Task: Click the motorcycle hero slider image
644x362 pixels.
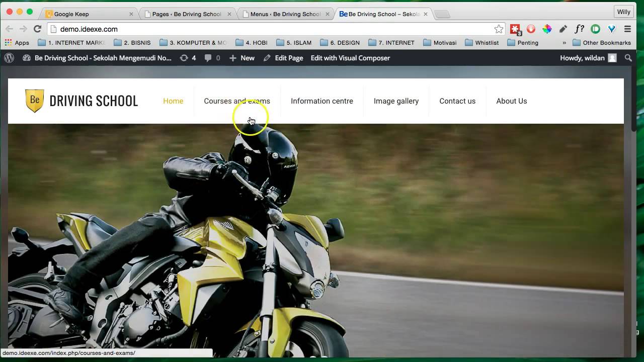Action: 316,240
